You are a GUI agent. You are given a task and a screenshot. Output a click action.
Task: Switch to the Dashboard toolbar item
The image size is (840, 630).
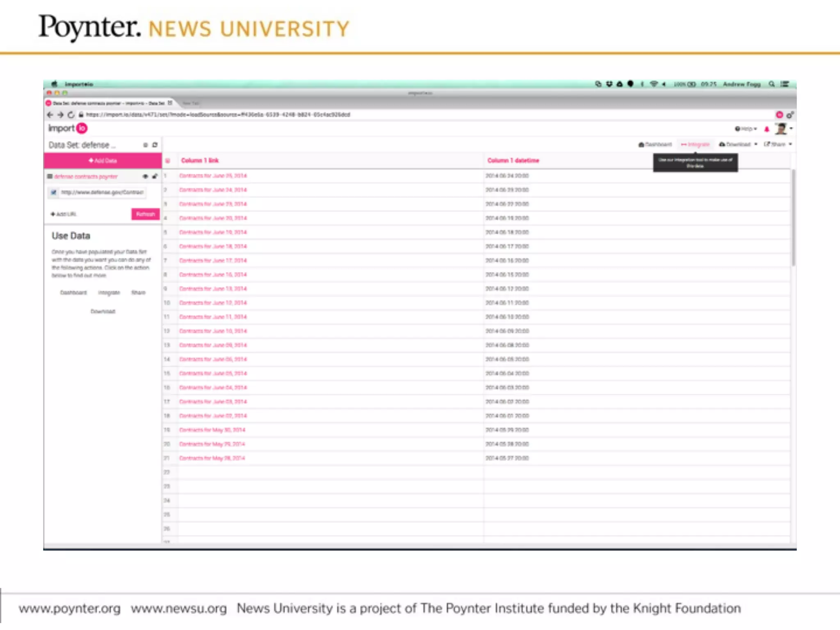click(655, 144)
